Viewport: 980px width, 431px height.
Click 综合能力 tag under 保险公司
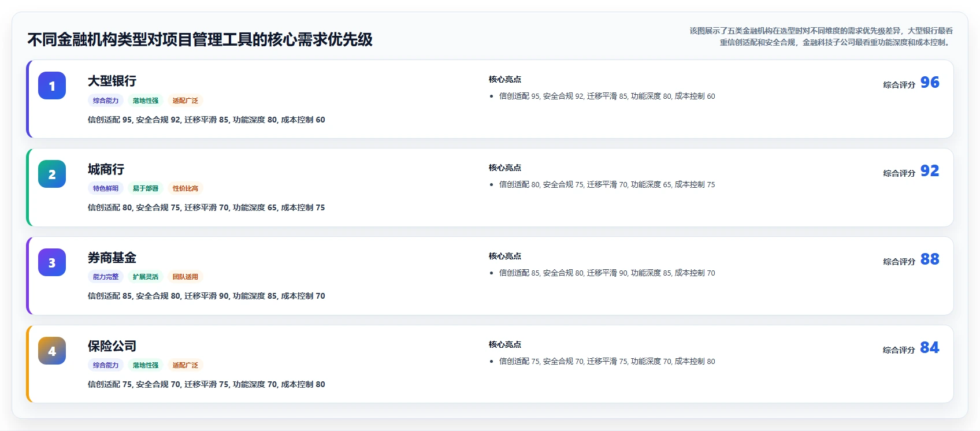coord(106,365)
